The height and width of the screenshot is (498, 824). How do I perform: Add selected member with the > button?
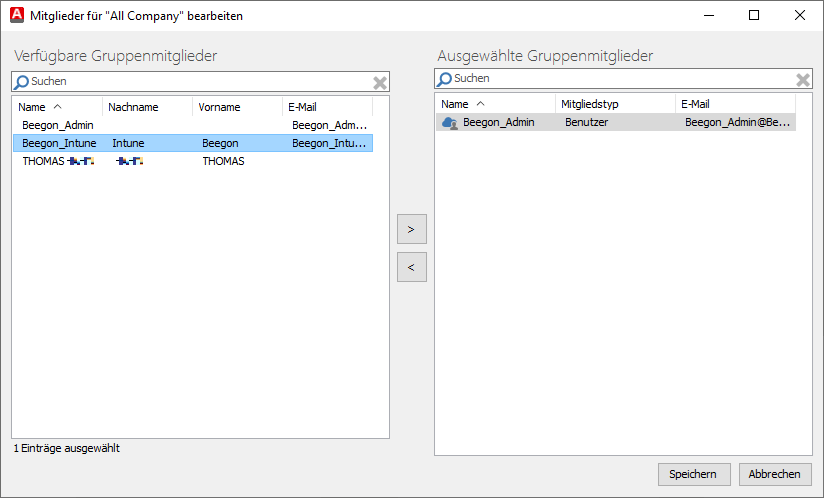tap(411, 229)
